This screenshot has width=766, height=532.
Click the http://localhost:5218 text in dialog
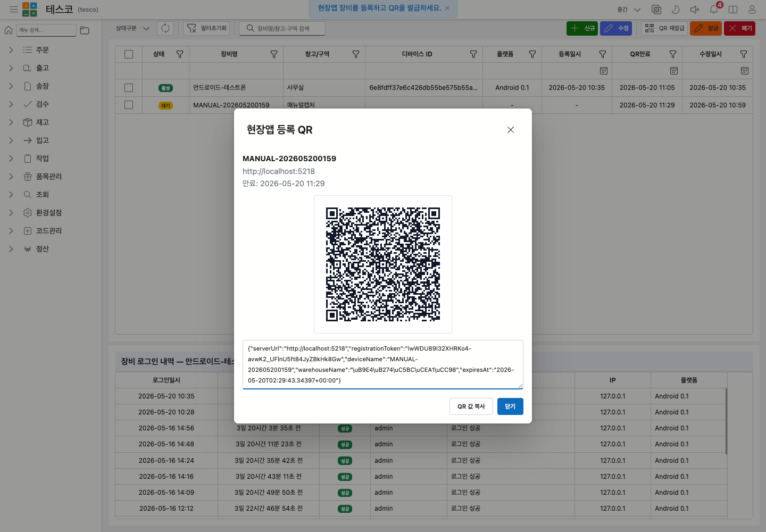(x=279, y=171)
